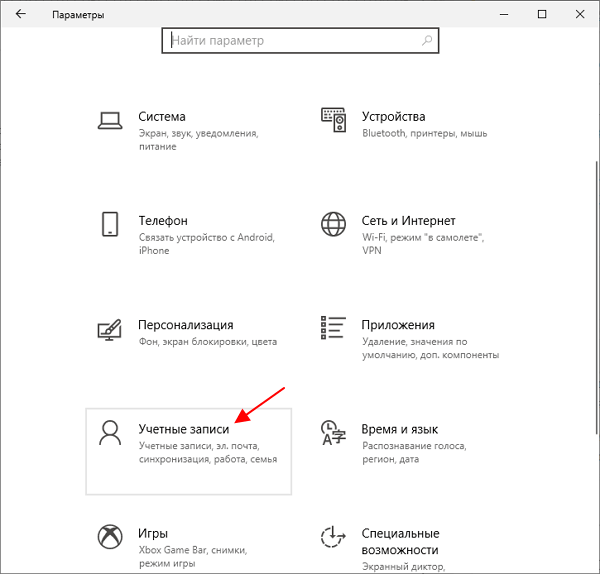Open the Xbox Gaming icon
Image resolution: width=600 pixels, height=574 pixels.
click(110, 536)
